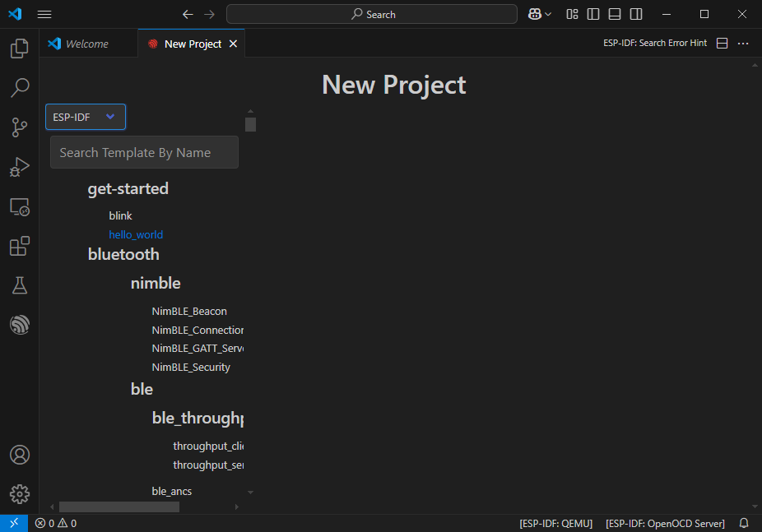Go forward with the right arrow

210,15
